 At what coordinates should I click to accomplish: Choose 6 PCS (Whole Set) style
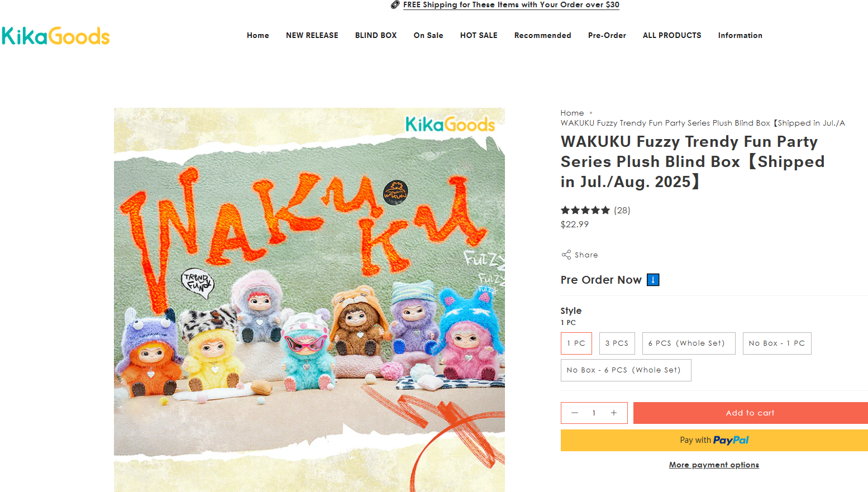pos(688,343)
